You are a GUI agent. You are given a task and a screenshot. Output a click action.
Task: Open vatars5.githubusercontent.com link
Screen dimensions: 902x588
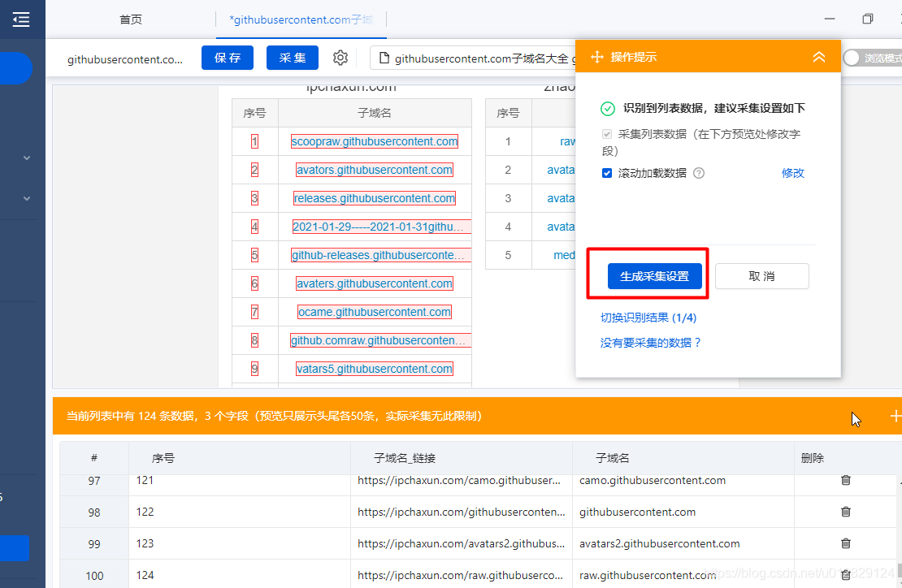pyautogui.click(x=375, y=369)
